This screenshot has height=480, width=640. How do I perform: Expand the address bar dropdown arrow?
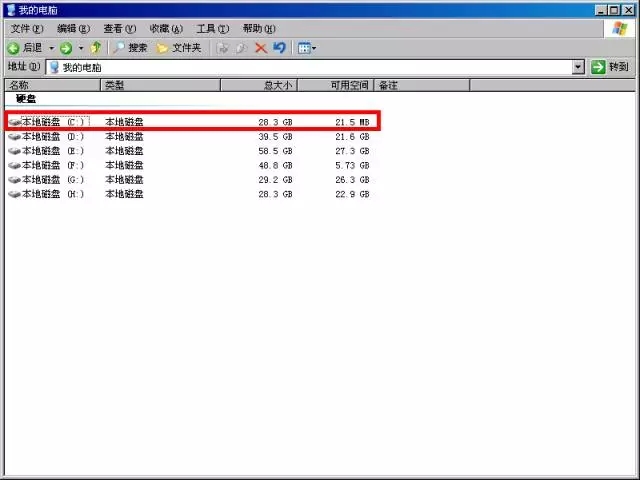pyautogui.click(x=578, y=67)
